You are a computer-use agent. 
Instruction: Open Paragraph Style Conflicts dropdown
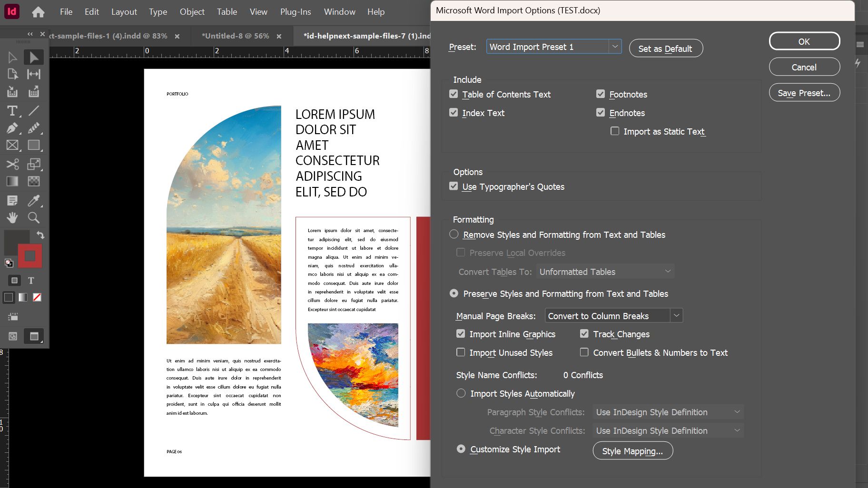(668, 412)
